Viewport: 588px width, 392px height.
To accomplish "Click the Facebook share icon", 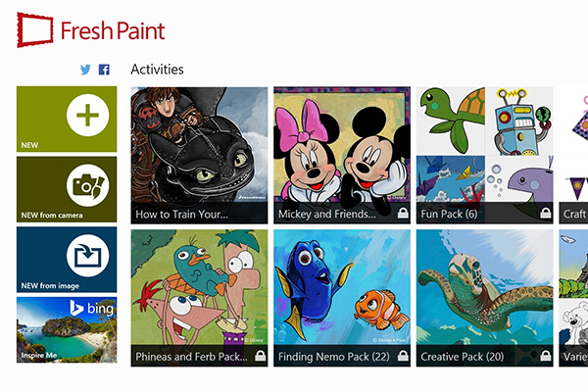I will pos(104,70).
